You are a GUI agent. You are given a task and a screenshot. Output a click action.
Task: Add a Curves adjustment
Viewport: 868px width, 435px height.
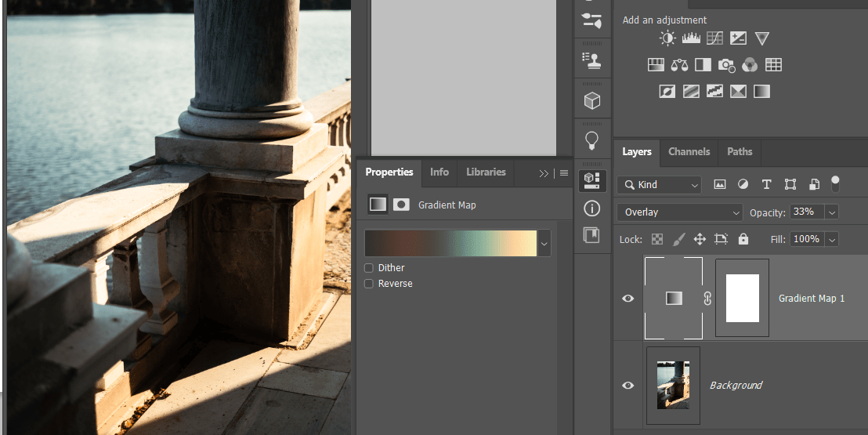[x=714, y=38]
